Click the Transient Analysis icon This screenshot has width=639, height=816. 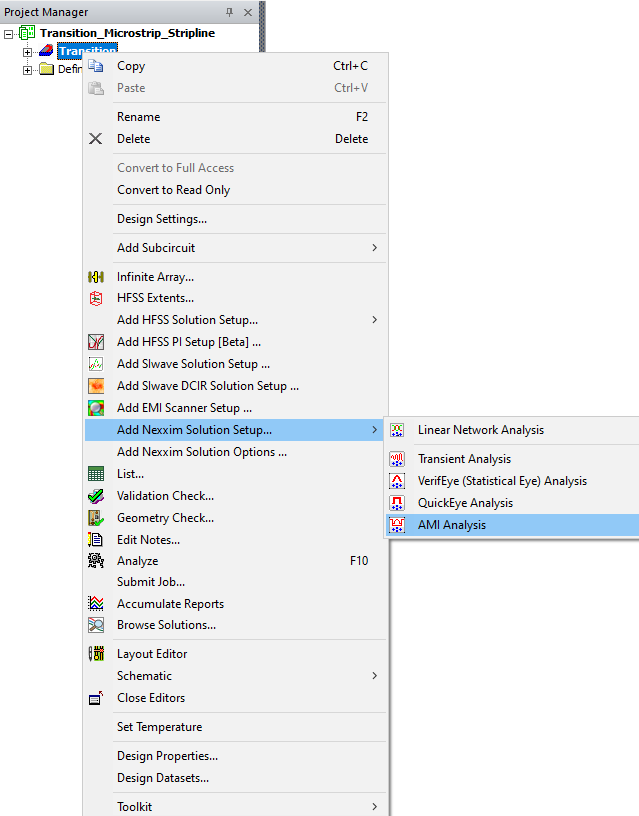click(397, 459)
